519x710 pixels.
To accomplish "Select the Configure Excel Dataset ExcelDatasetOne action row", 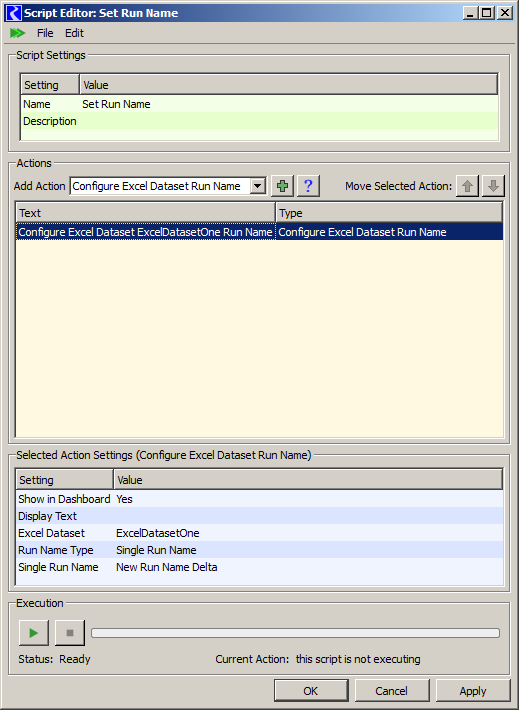I will 260,232.
